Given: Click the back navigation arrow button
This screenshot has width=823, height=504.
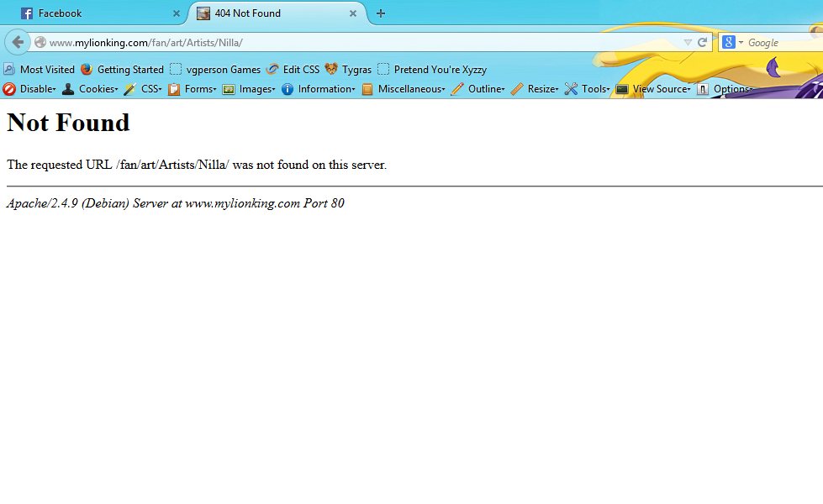Looking at the screenshot, I should coord(18,42).
